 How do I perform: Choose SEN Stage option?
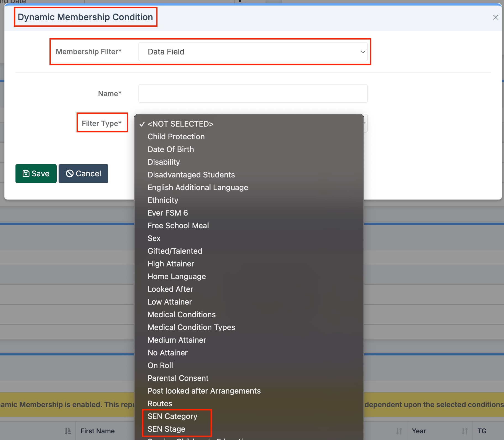pyautogui.click(x=166, y=429)
